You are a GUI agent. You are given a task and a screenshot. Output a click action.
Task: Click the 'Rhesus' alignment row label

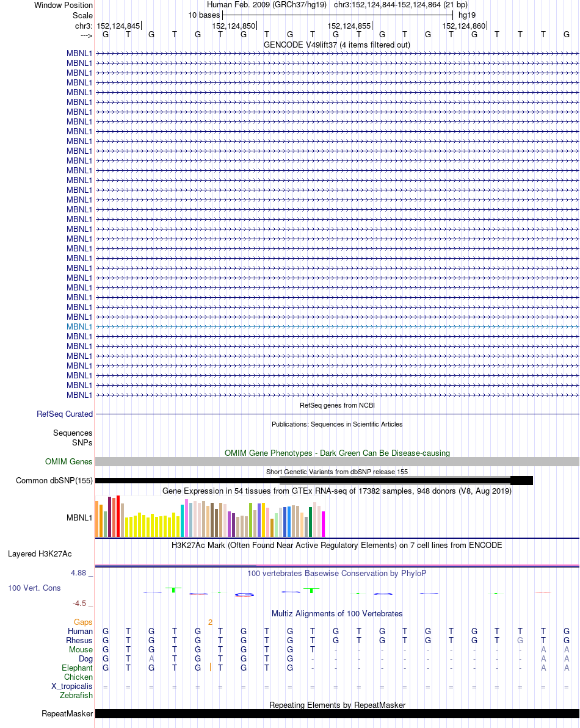(79, 641)
